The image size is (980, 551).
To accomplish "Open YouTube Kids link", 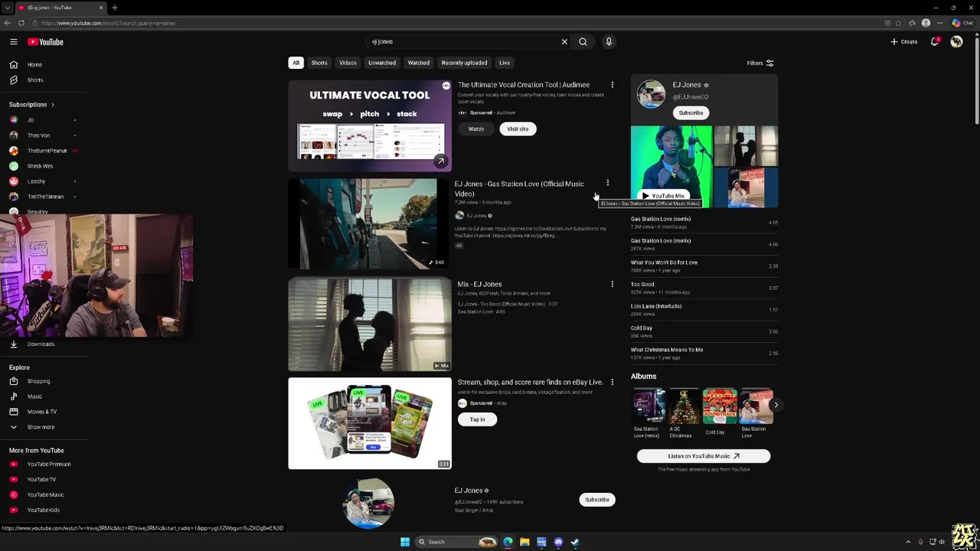I will (43, 510).
